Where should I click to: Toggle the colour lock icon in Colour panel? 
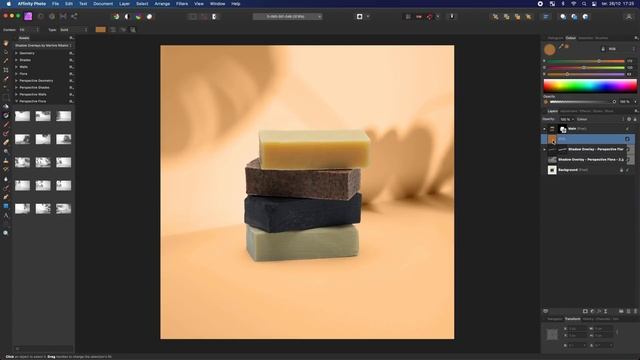tap(603, 49)
